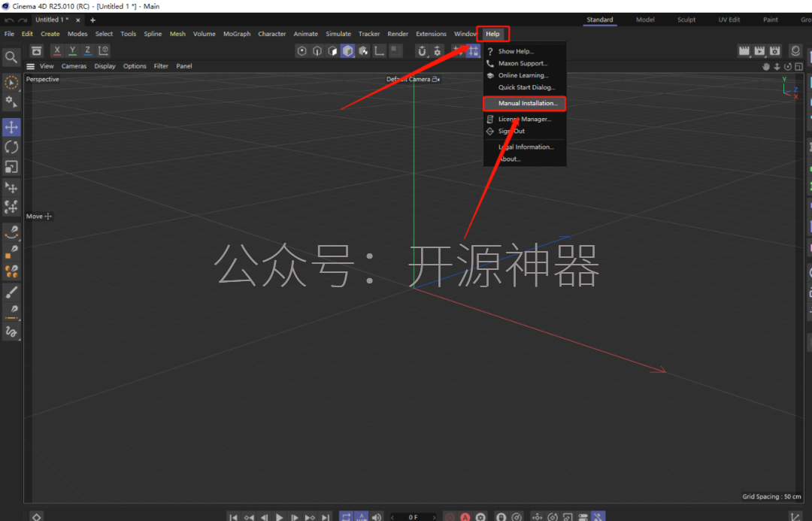
Task: Open snap settings gear icon
Action: tap(438, 51)
